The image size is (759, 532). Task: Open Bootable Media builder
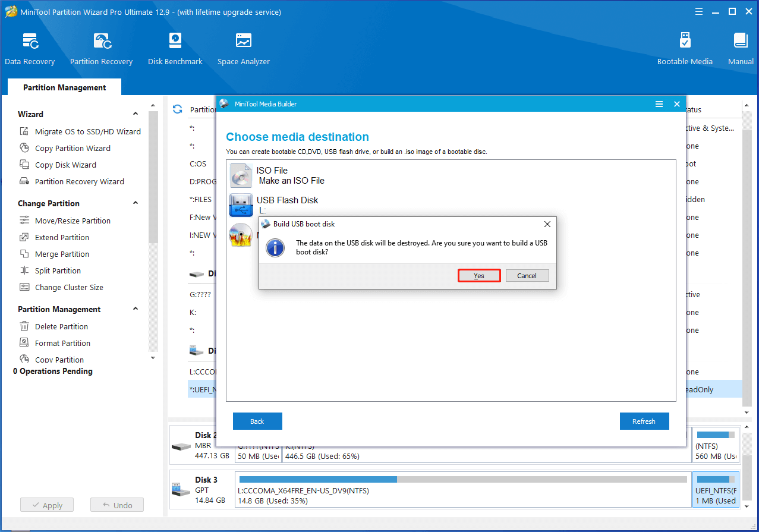pyautogui.click(x=685, y=49)
